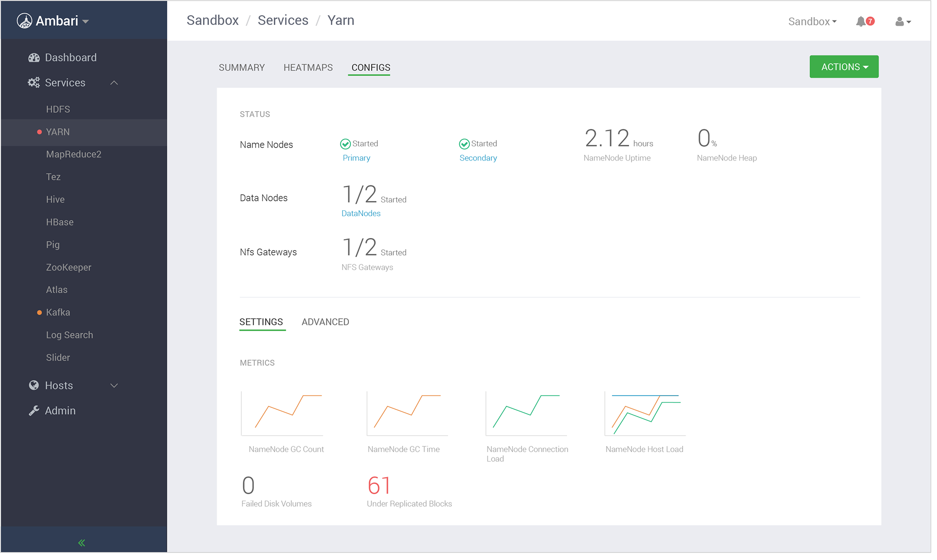
Task: Click Secondary name node started check icon
Action: pos(464,144)
